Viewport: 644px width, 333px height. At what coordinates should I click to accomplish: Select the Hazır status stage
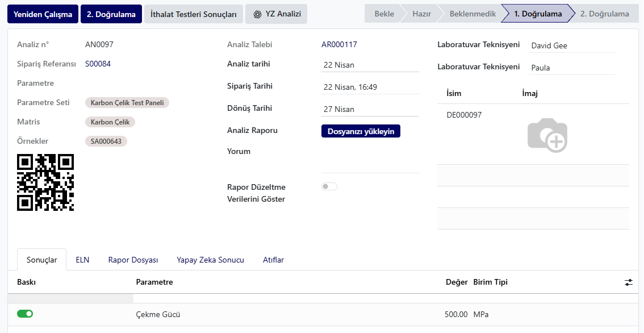[422, 14]
